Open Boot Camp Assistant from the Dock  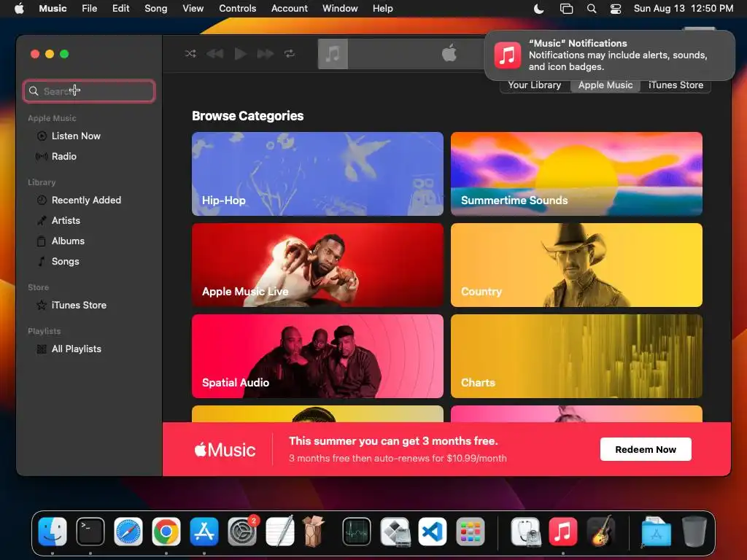pos(395,532)
